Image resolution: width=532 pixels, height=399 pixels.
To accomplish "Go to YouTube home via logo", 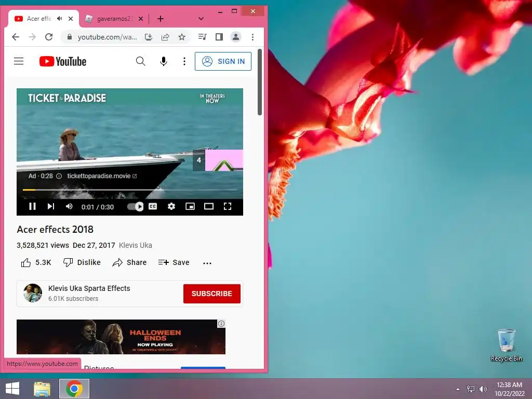I will 63,61.
